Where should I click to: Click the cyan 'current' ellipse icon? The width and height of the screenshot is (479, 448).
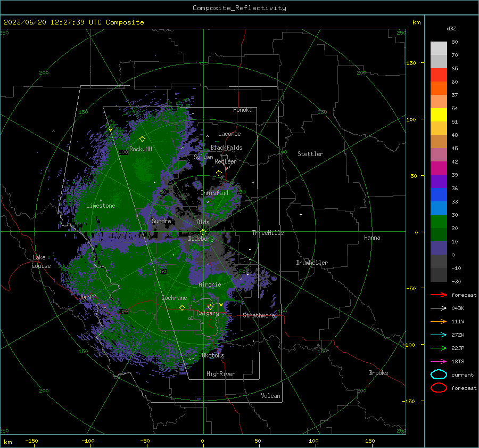[x=439, y=374]
